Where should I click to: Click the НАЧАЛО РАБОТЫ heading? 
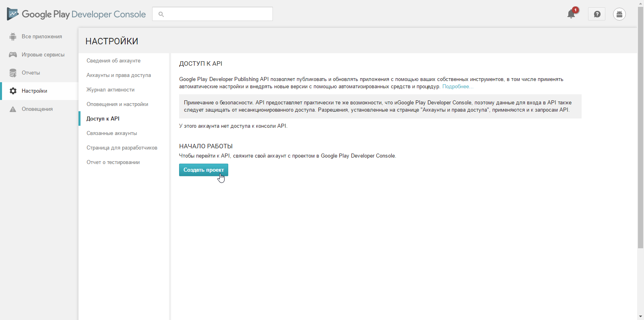206,146
